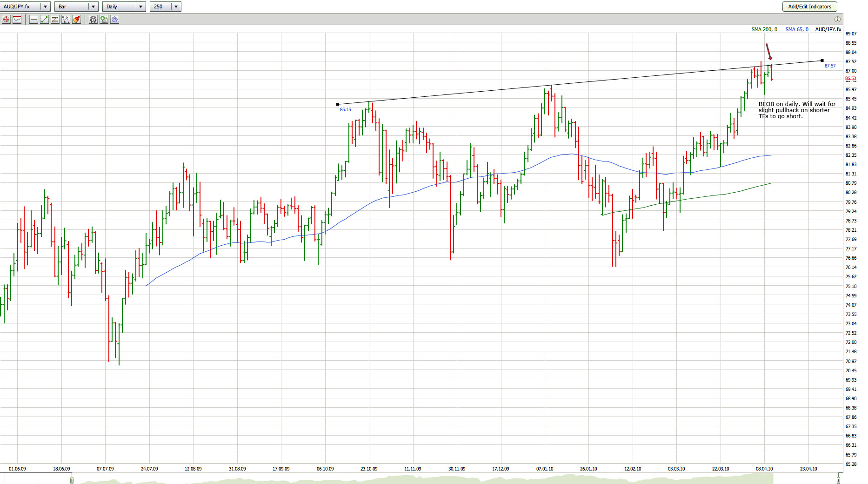Activate the crosshair cursor tool
This screenshot has height=484, width=868.
tap(6, 20)
